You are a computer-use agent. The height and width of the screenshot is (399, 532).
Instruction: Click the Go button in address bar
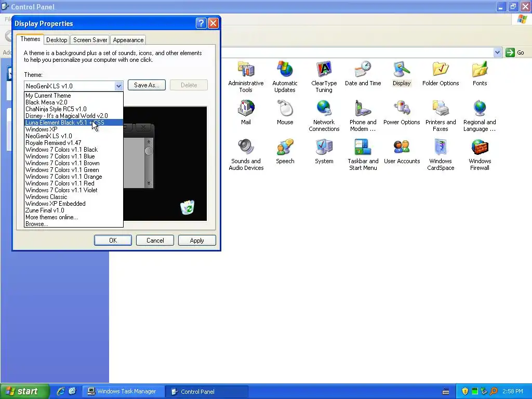point(515,52)
